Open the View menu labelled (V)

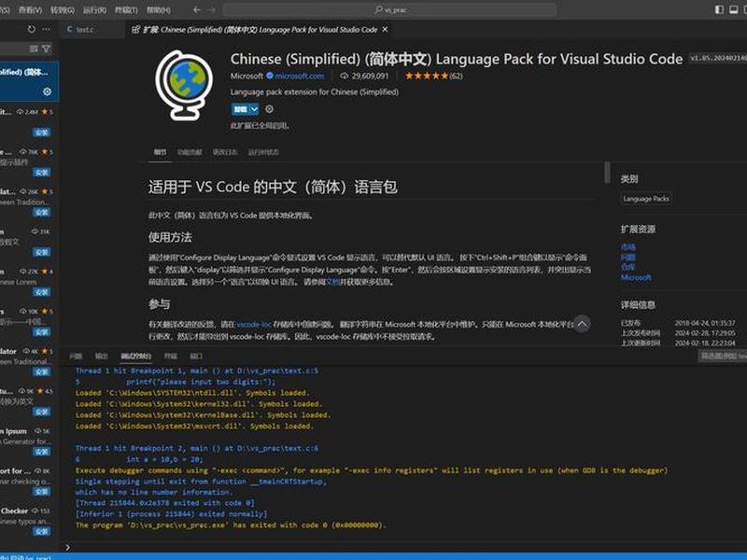[30, 9]
